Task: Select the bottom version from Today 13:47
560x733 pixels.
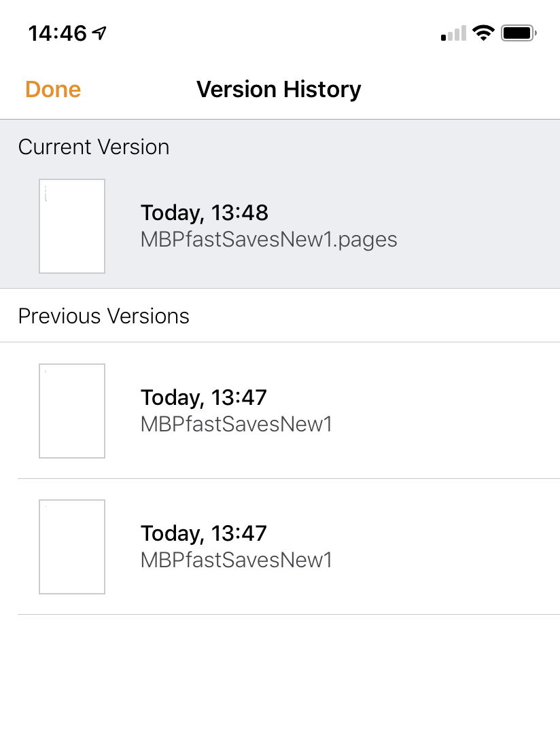Action: click(272, 547)
